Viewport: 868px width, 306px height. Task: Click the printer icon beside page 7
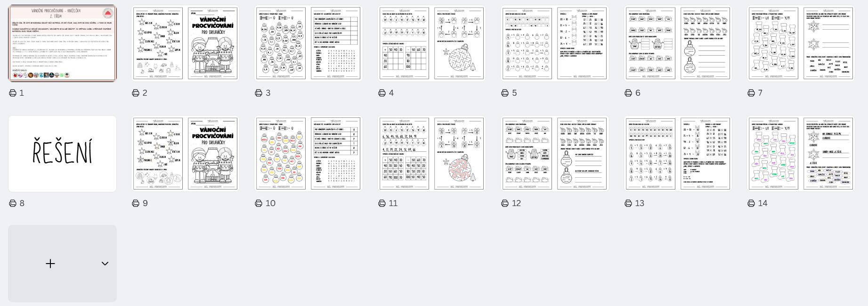751,93
